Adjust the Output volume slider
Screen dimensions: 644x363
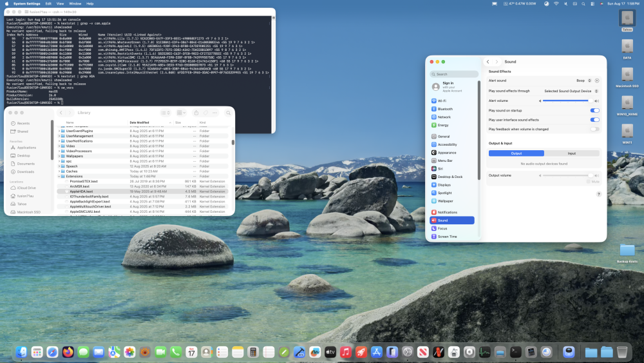tap(567, 175)
